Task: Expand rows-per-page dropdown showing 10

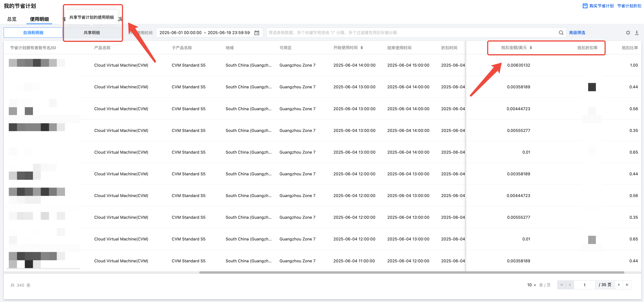Action: pos(532,285)
